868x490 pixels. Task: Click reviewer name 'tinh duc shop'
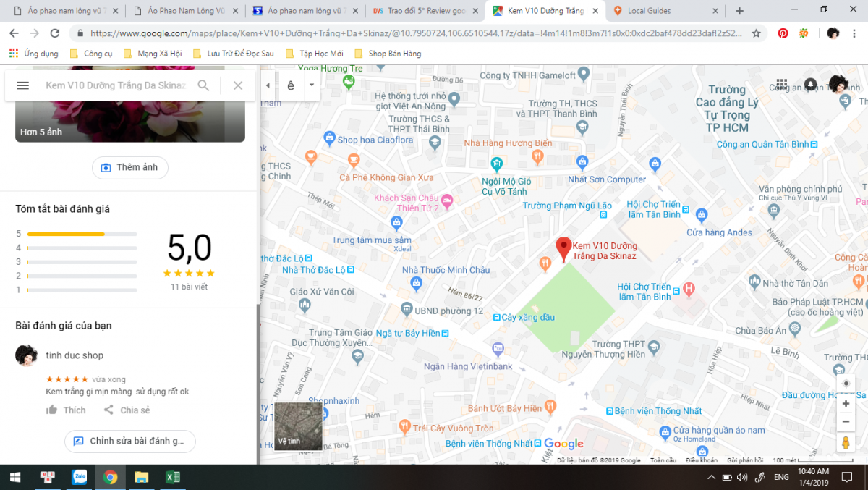75,355
